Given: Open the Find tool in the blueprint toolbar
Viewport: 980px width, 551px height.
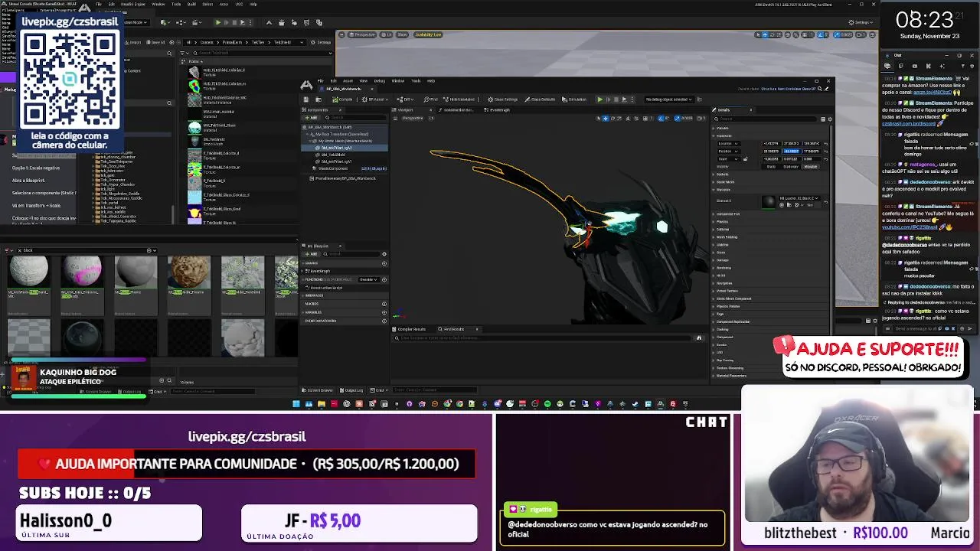Looking at the screenshot, I should [430, 99].
